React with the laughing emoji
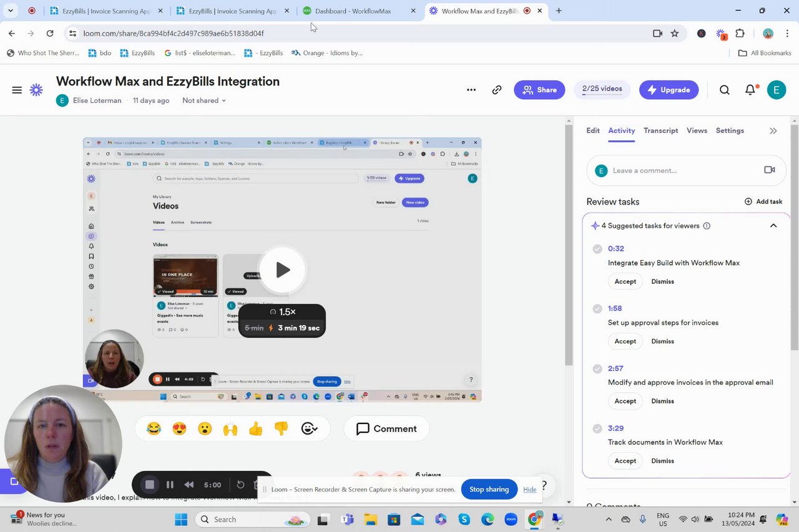The image size is (799, 532). [154, 428]
